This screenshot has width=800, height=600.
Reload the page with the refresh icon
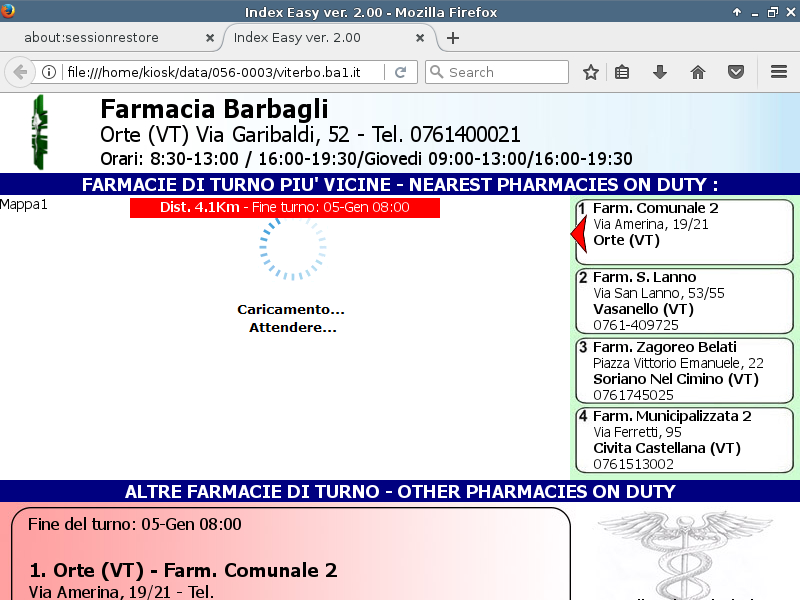(400, 72)
